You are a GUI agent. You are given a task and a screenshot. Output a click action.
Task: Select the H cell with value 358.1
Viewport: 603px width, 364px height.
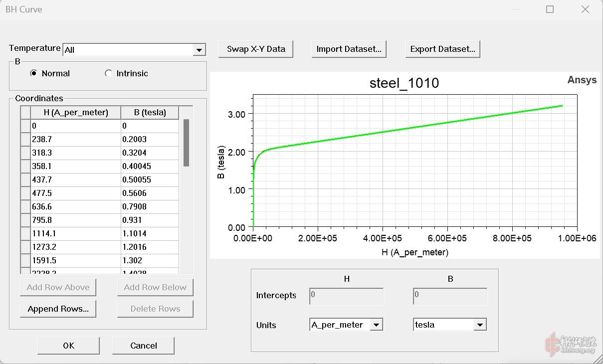click(x=76, y=166)
